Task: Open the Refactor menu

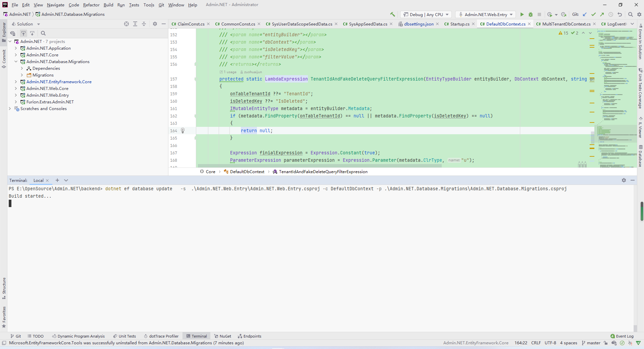Action: (x=91, y=5)
